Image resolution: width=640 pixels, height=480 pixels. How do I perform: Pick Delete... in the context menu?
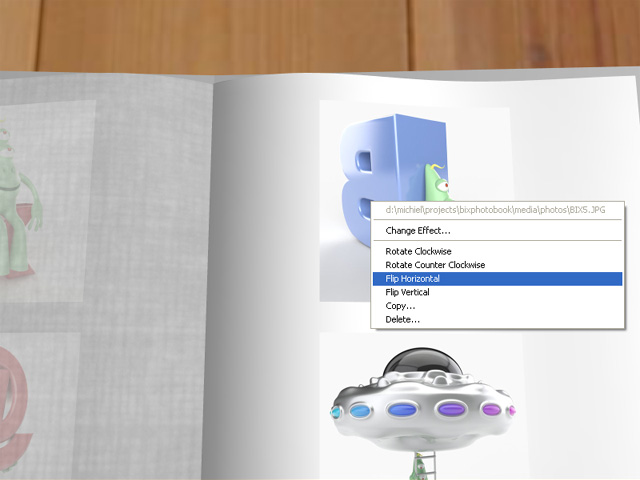click(497, 320)
